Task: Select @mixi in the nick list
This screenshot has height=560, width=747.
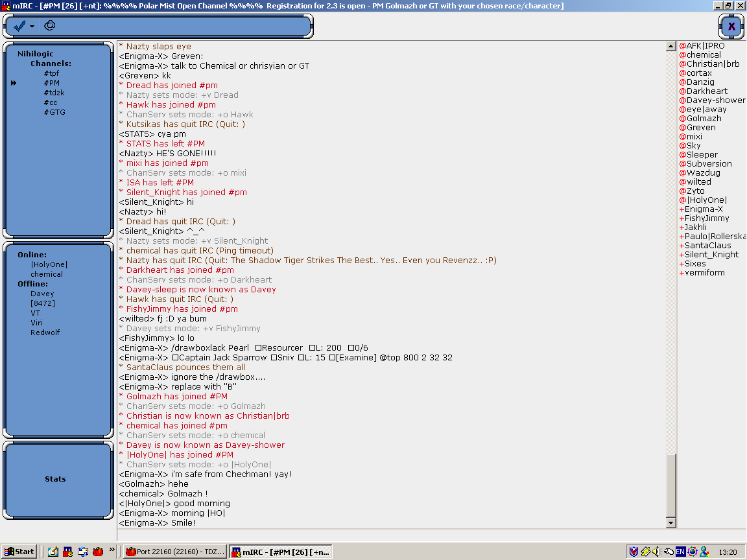Action: [691, 136]
